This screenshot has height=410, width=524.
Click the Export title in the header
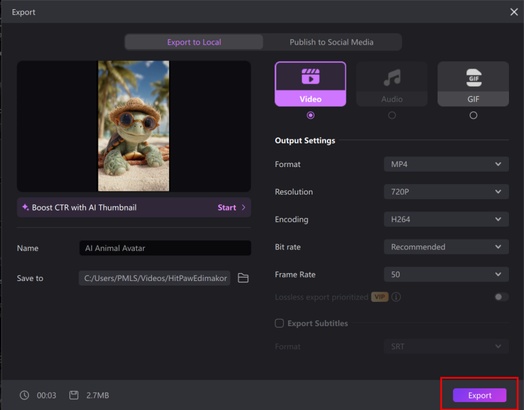click(x=23, y=12)
